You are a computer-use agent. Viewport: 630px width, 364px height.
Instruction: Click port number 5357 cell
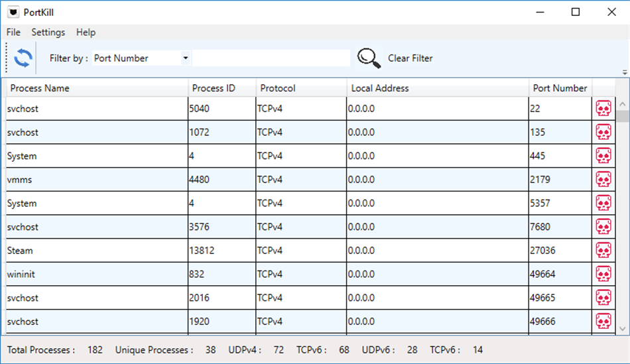pyautogui.click(x=560, y=204)
